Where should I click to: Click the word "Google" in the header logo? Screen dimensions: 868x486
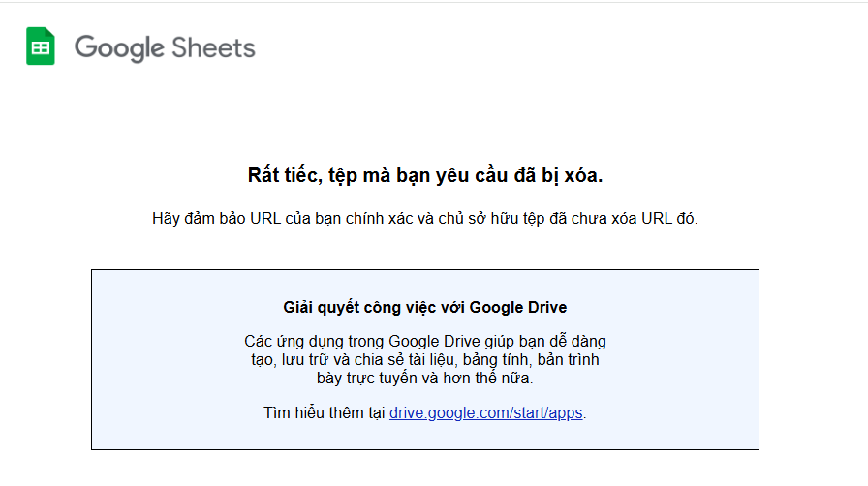point(119,47)
